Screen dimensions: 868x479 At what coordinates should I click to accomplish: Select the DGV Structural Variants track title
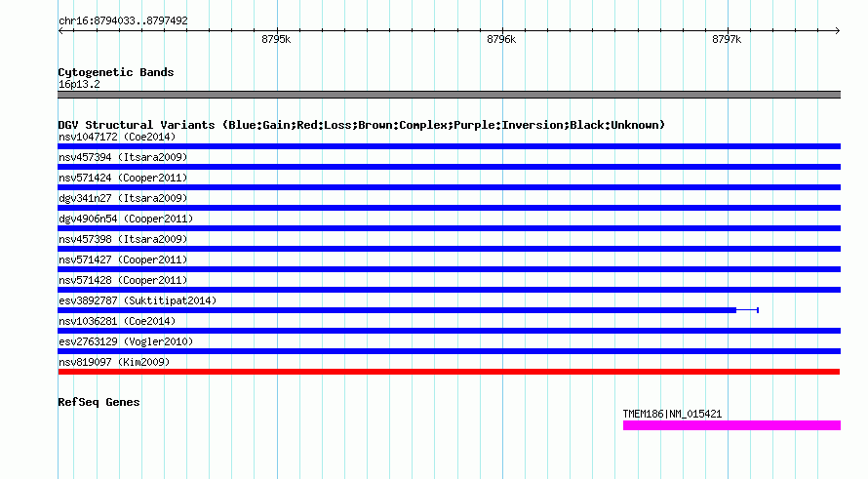pyautogui.click(x=362, y=125)
